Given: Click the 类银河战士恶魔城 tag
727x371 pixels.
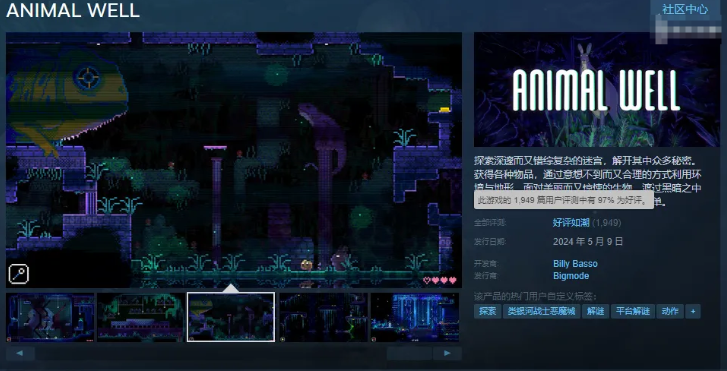Looking at the screenshot, I should 542,311.
